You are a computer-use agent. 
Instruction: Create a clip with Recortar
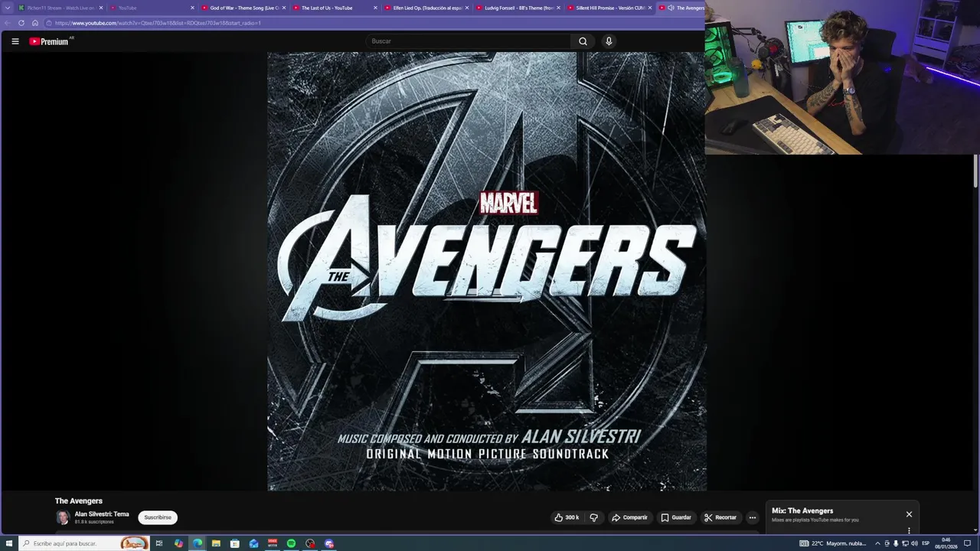[720, 517]
